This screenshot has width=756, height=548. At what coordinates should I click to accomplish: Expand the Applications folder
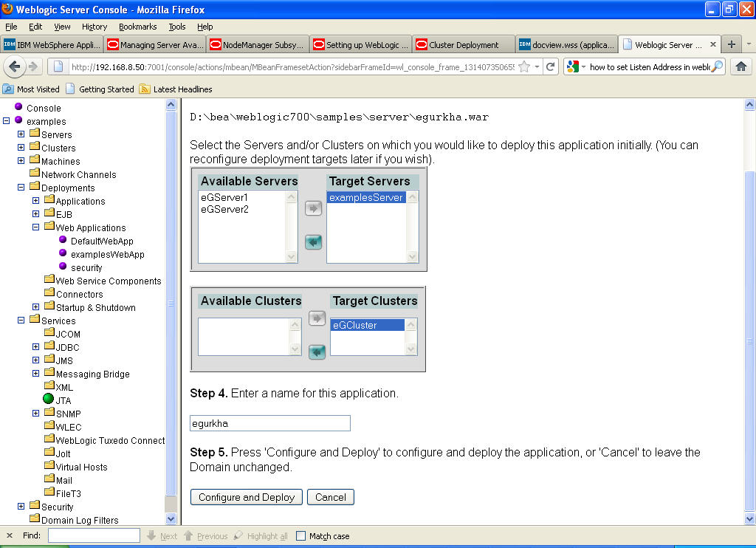pos(35,200)
